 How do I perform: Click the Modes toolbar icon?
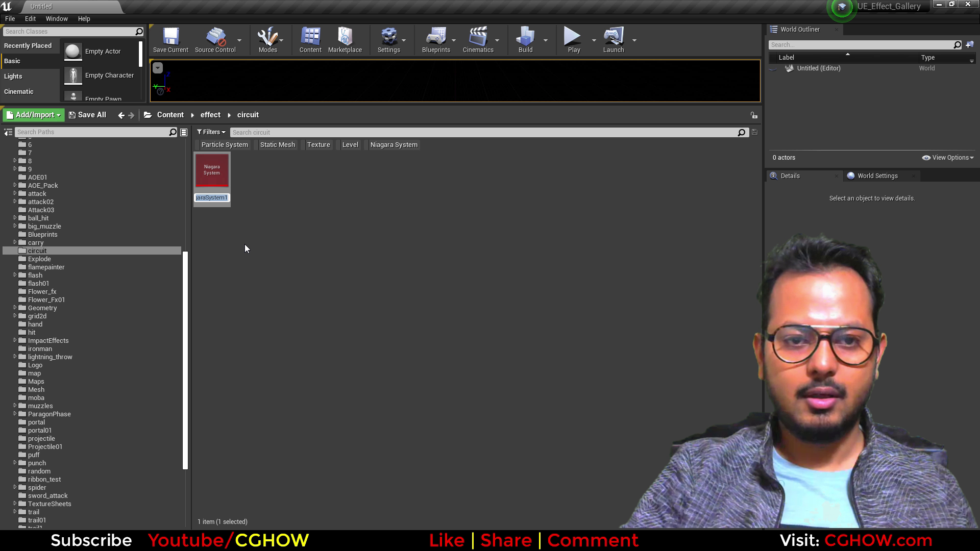point(267,40)
